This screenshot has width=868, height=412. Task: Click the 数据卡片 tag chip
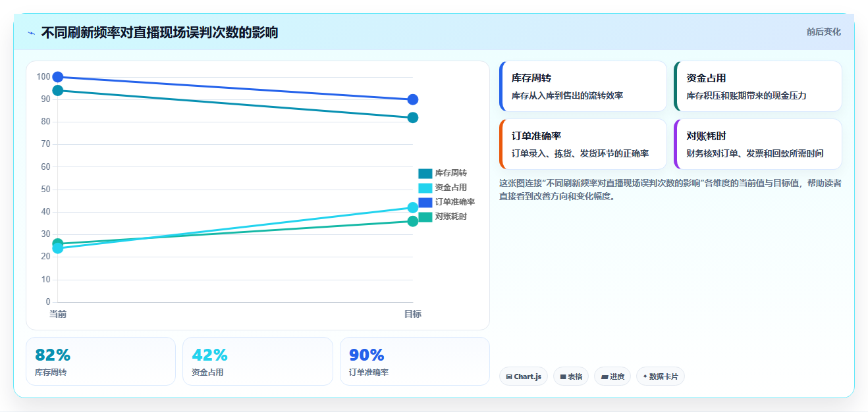[661, 376]
